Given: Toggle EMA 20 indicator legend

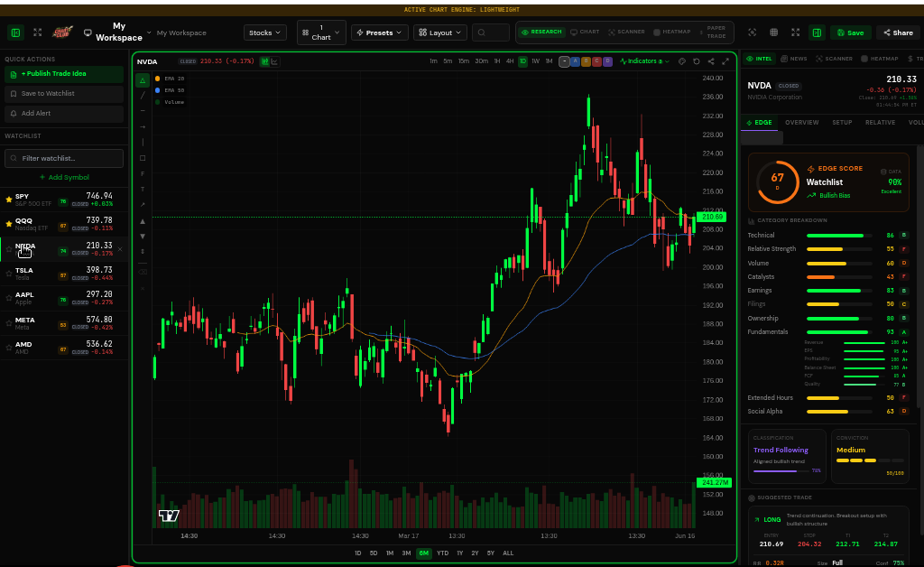Looking at the screenshot, I should 170,79.
